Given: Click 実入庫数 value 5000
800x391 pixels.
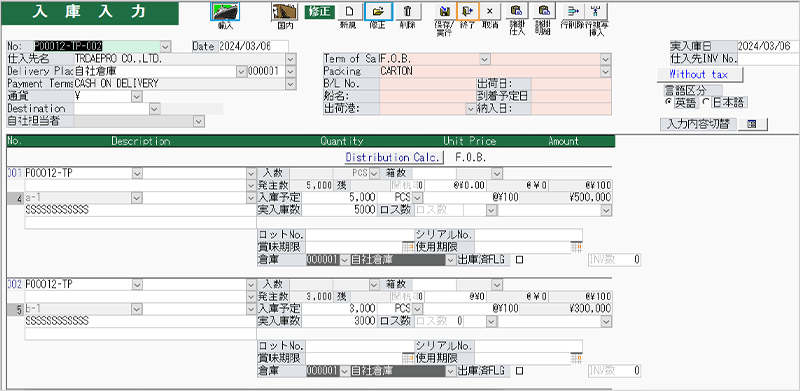Looking at the screenshot, I should 340,210.
